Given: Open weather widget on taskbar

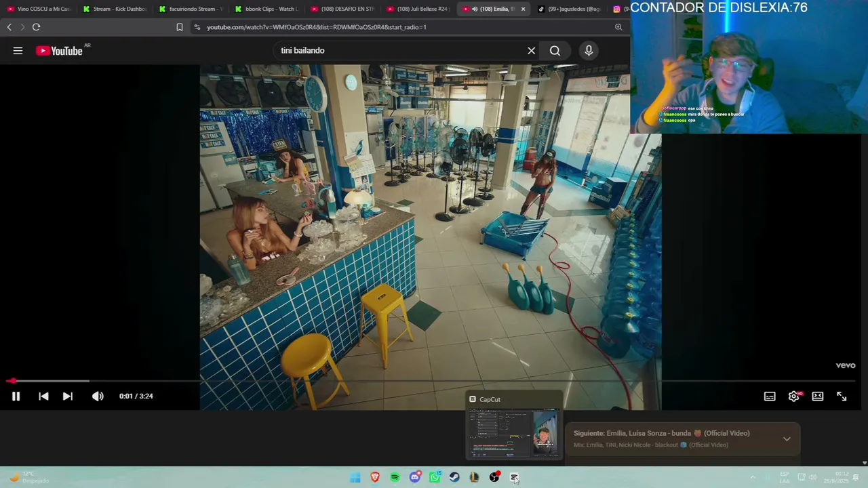Looking at the screenshot, I should [28, 478].
